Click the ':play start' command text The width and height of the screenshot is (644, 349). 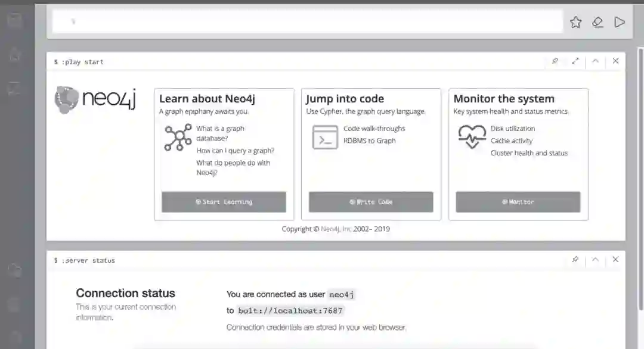pos(82,62)
